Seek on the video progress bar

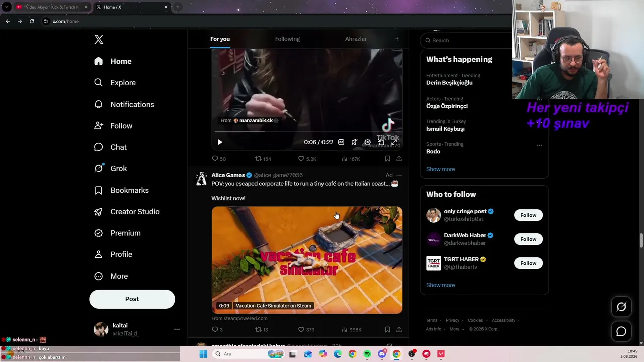(x=306, y=131)
